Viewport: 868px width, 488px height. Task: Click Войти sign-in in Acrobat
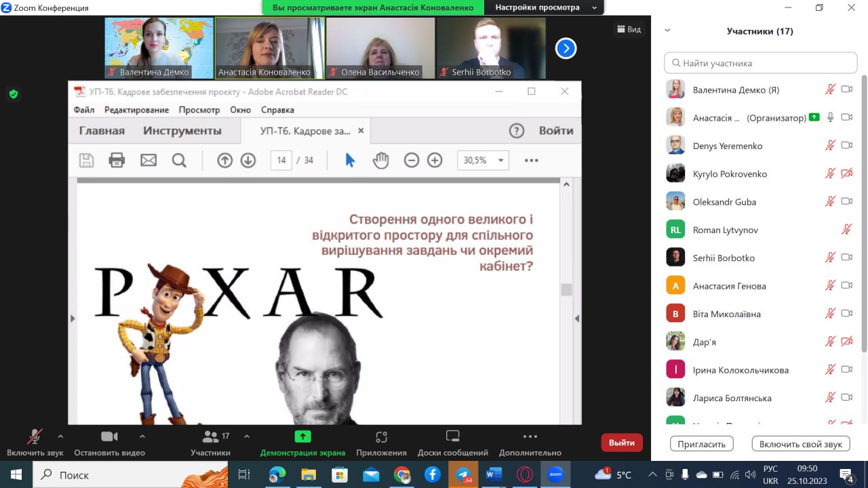pos(556,131)
